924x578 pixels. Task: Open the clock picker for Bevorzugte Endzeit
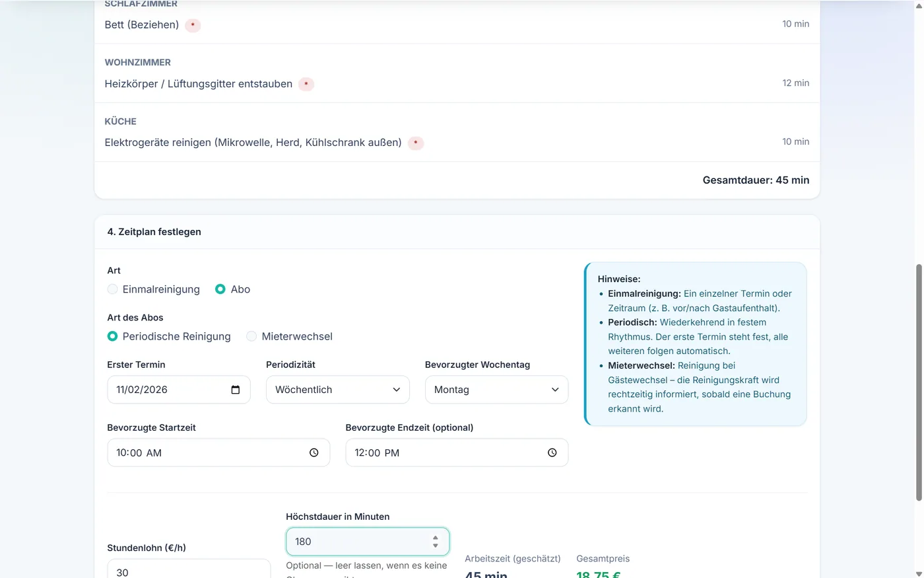(552, 452)
